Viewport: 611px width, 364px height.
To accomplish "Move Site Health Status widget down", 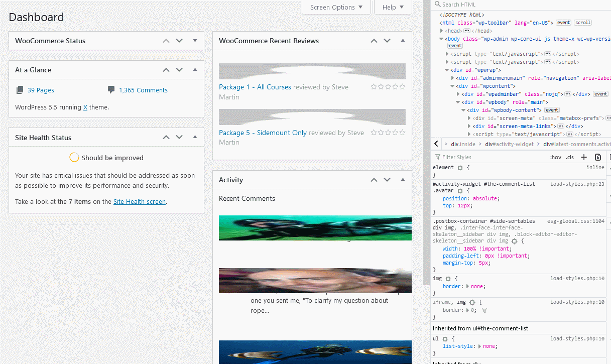I will click(x=179, y=137).
